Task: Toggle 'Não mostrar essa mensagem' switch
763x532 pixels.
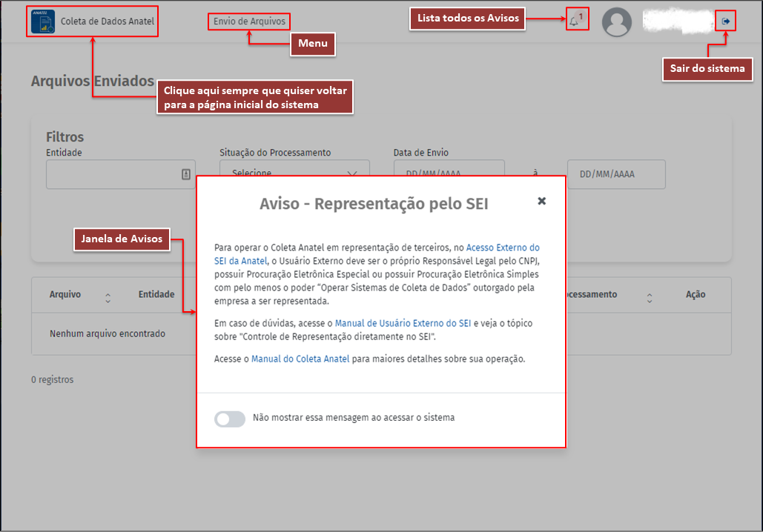Action: click(x=230, y=419)
